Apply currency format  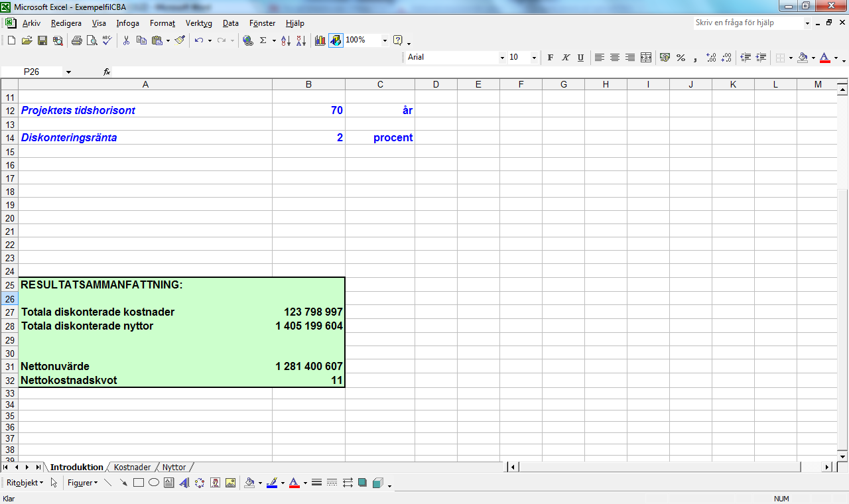point(665,58)
